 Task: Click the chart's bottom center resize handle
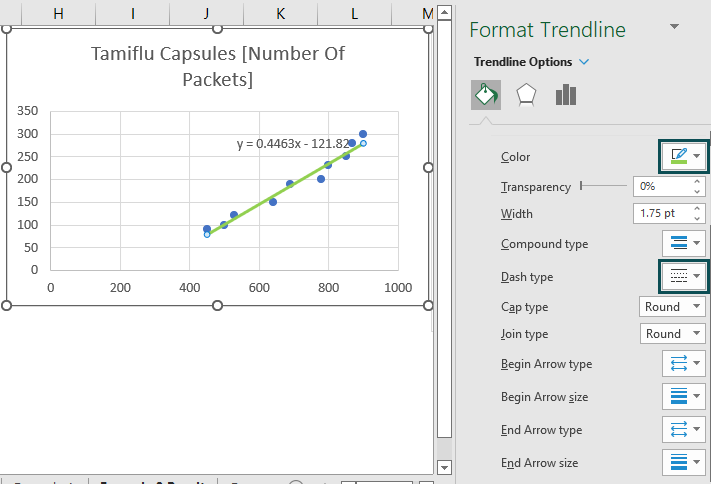pyautogui.click(x=217, y=306)
